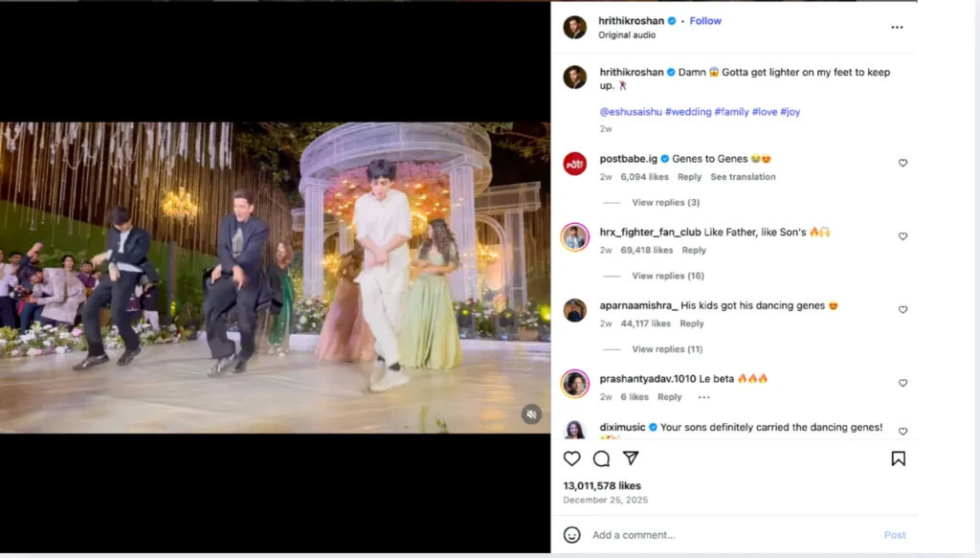This screenshot has width=980, height=558.
Task: Open the post options three-dot menu
Action: click(897, 27)
